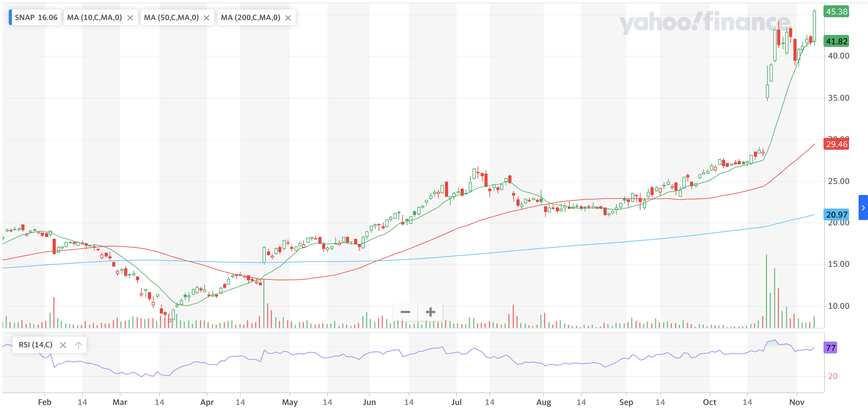
Task: Click the Aug date axis label
Action: tap(543, 402)
